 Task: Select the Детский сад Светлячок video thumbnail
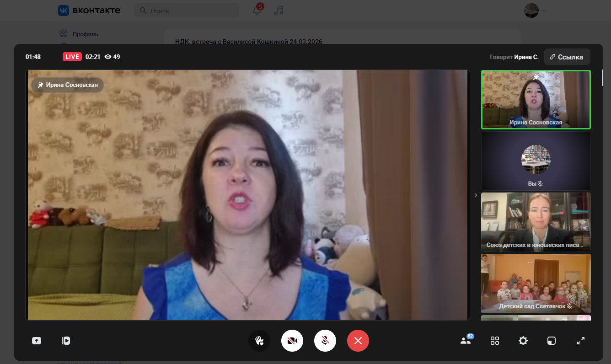[x=536, y=284]
